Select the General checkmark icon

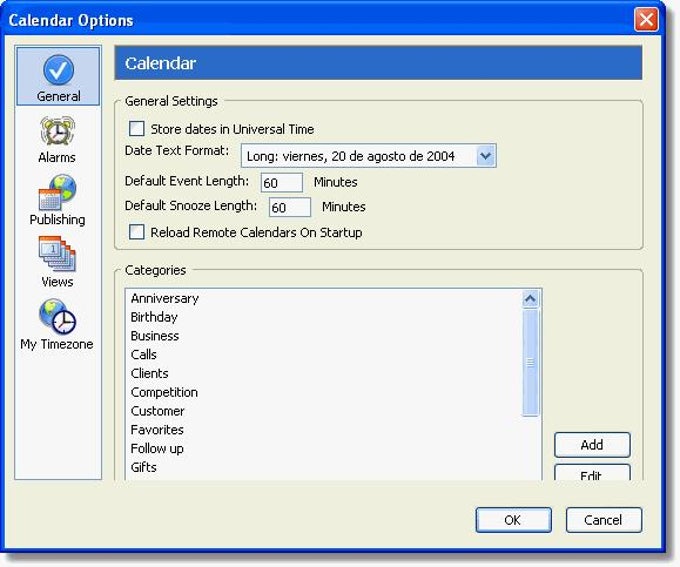coord(58,70)
